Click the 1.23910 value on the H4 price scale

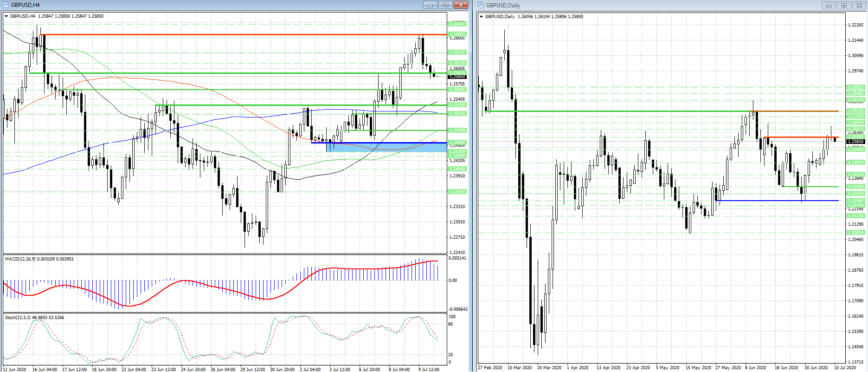(x=457, y=176)
